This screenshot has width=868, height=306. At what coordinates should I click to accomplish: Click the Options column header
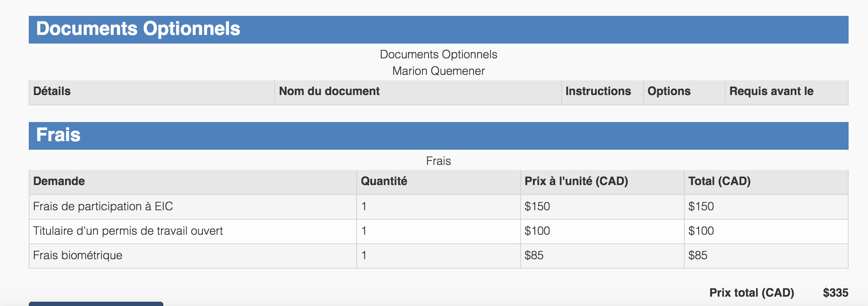click(x=684, y=93)
